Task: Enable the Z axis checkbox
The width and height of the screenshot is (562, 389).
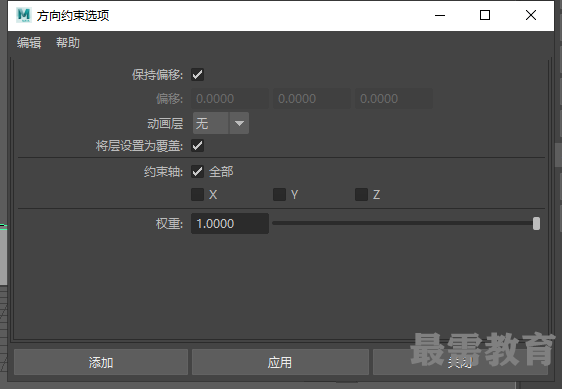Action: [x=361, y=195]
